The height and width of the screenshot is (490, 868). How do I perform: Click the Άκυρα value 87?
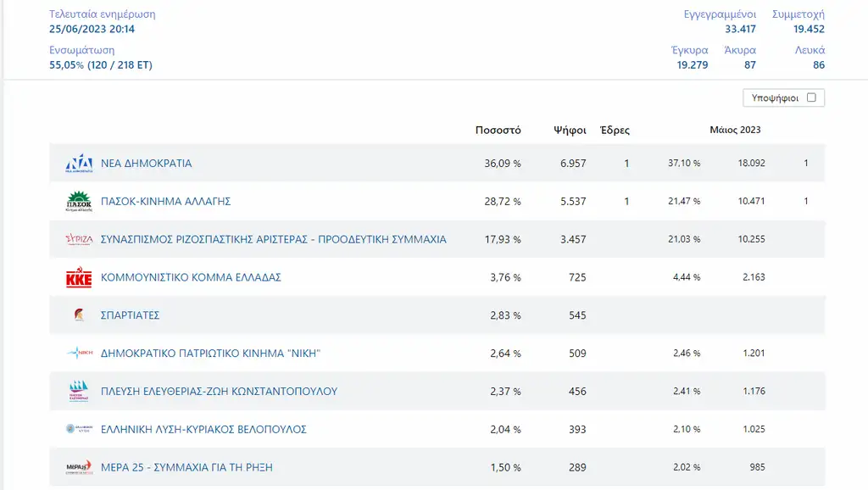click(x=750, y=64)
